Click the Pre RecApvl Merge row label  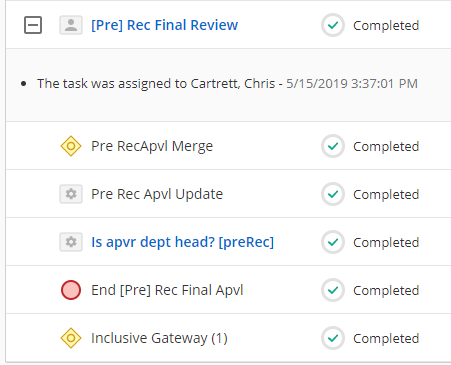point(152,146)
